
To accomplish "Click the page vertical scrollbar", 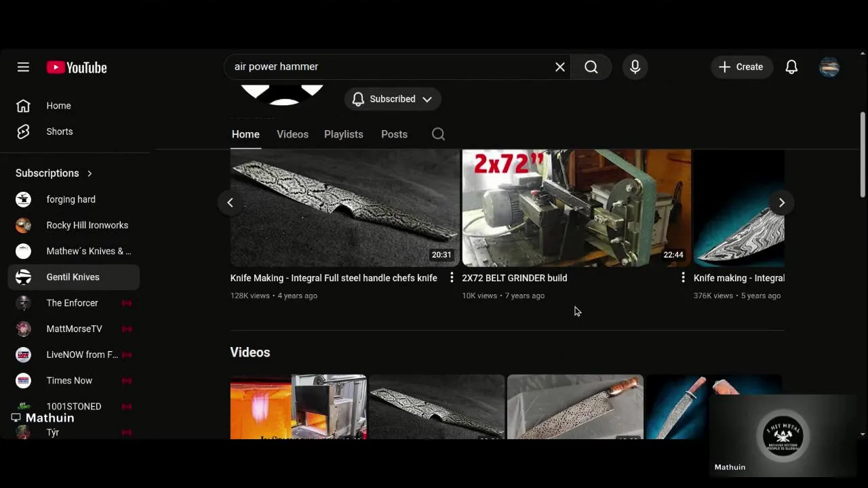I will click(863, 155).
